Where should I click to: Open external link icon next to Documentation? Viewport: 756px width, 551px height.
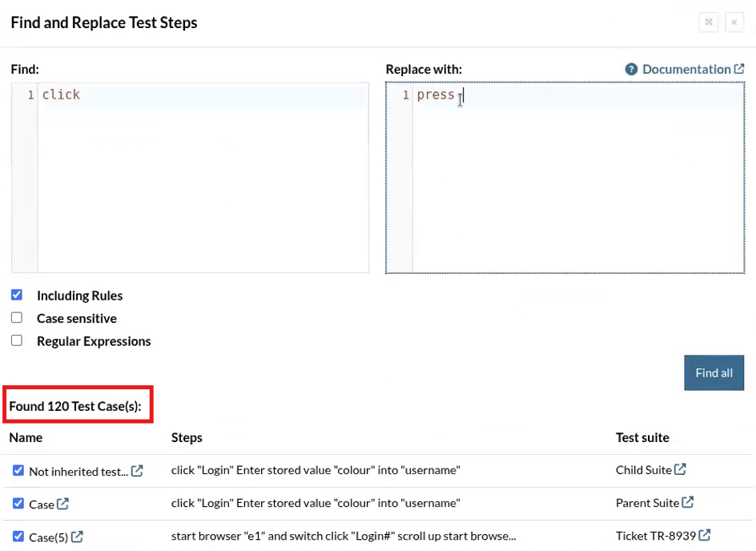click(x=738, y=70)
